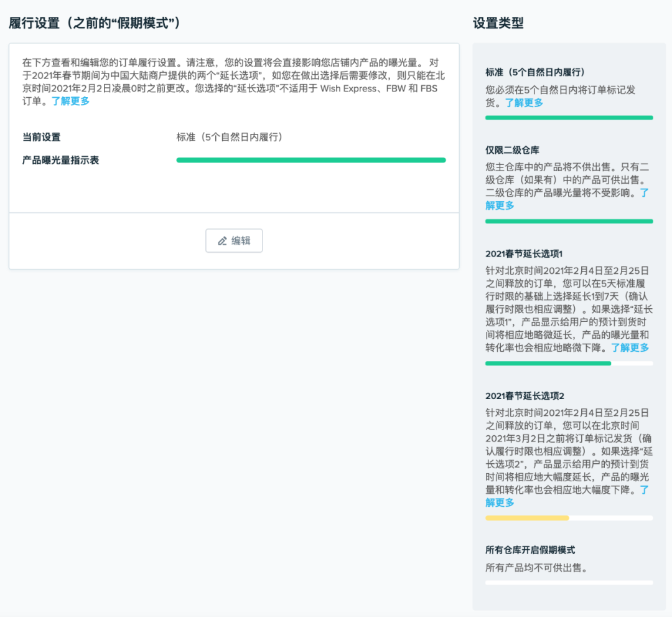Click the exposure bar under 标准 option

coord(569,118)
